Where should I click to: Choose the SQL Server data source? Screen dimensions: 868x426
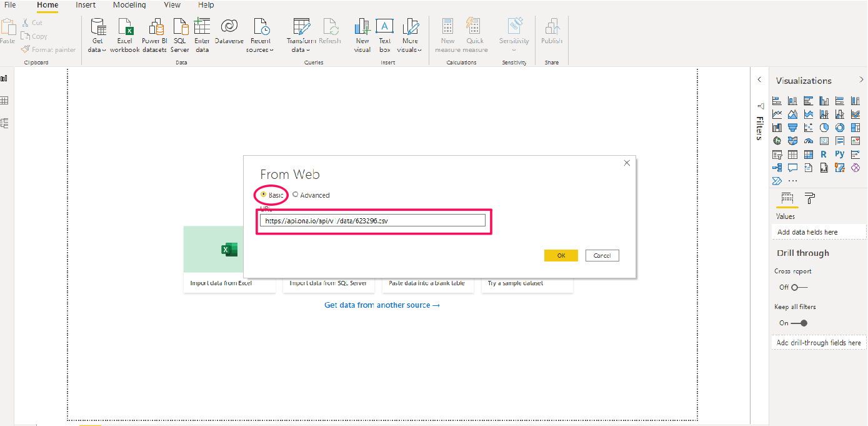pos(180,36)
